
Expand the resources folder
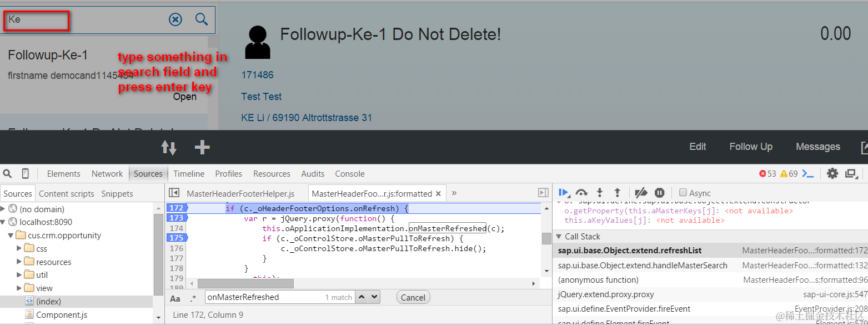tap(19, 262)
